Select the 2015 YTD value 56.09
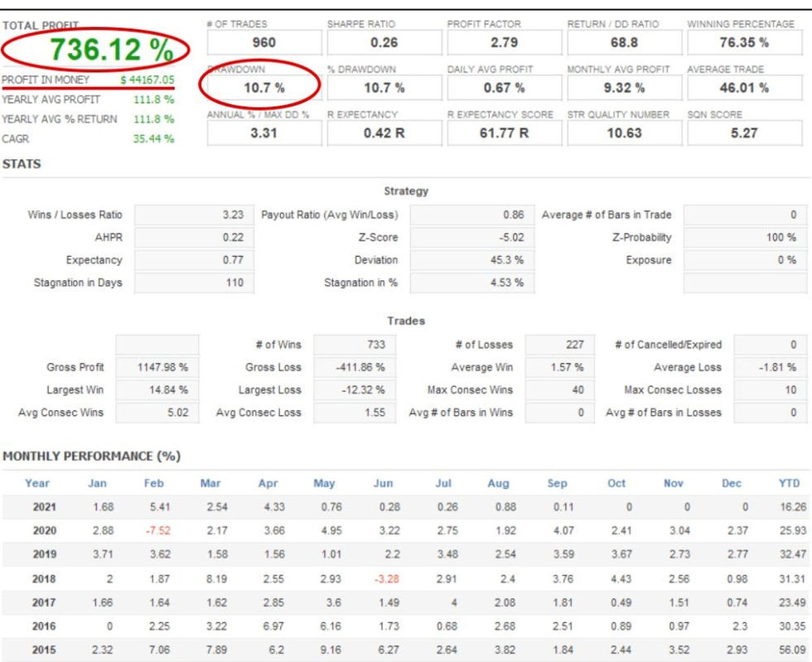Viewport: 812px width, 662px height. tap(793, 650)
